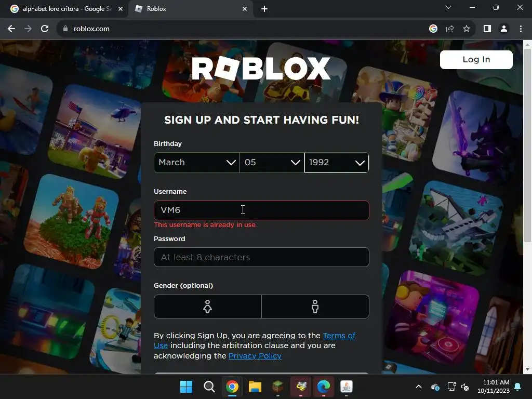Click the Password field
This screenshot has height=399, width=532.
[261, 257]
